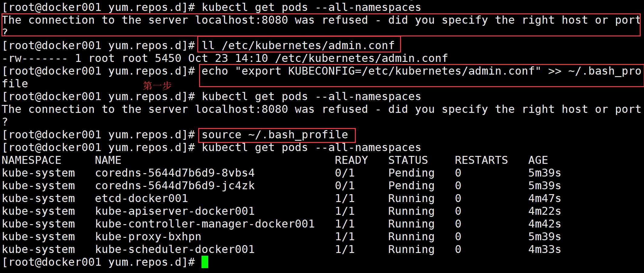Image resolution: width=644 pixels, height=273 pixels.
Task: Select pod name coredns-5644d7b6d9-jc4zk
Action: (x=175, y=186)
